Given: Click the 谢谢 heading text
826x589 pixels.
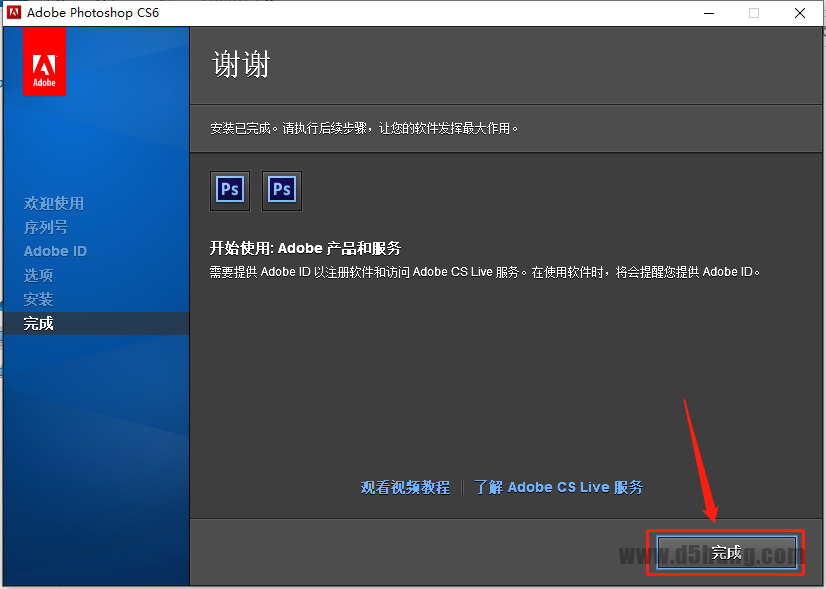Looking at the screenshot, I should point(241,65).
